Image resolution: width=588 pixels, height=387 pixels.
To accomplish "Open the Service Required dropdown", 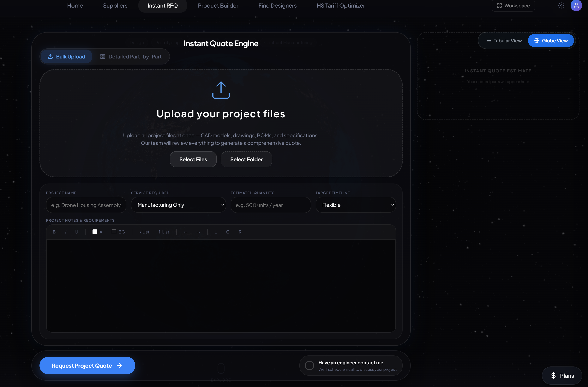I will [178, 205].
